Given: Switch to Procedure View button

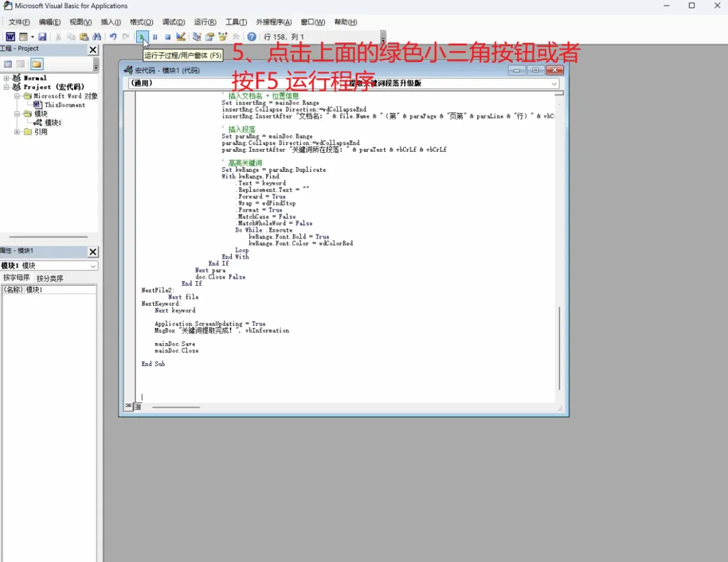Looking at the screenshot, I should [x=128, y=406].
